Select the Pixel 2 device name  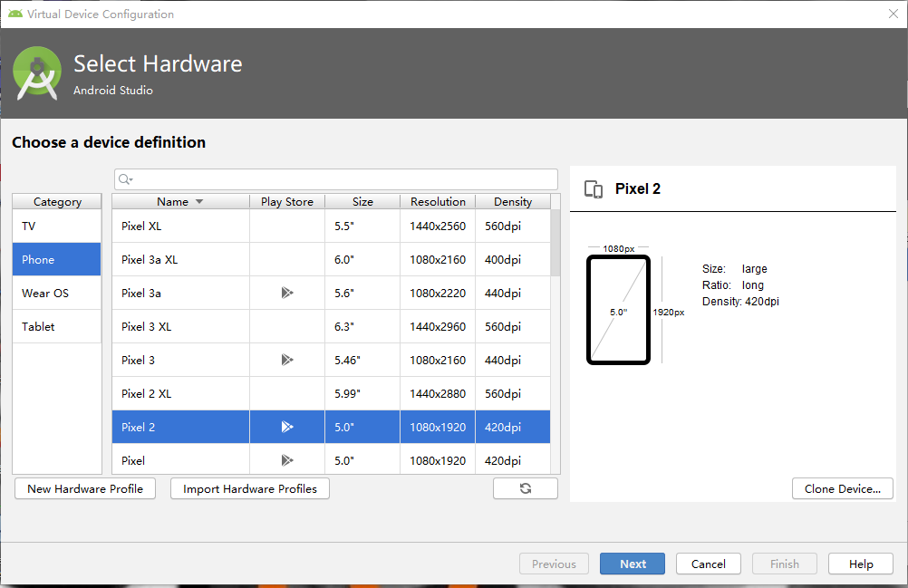pyautogui.click(x=138, y=428)
